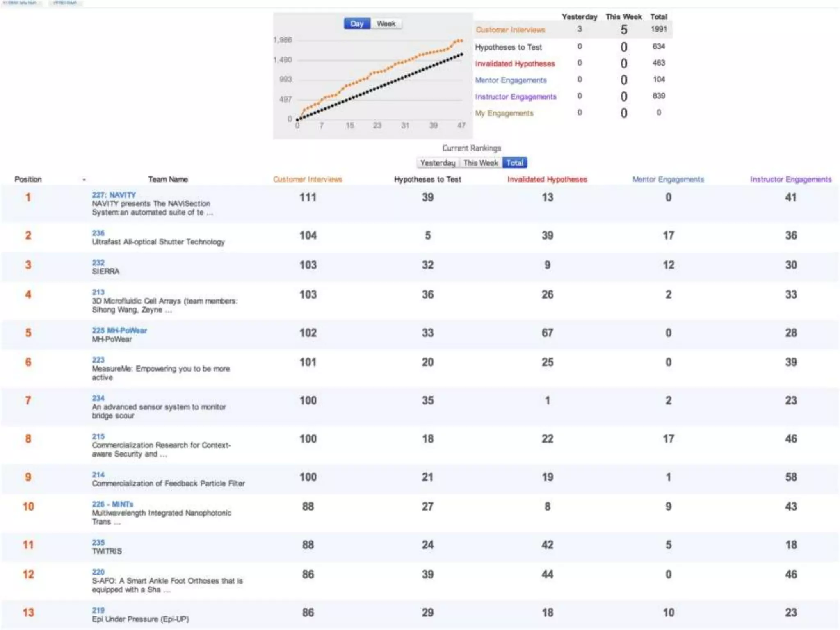Select Mentor Engagements legend entry

[x=511, y=80]
